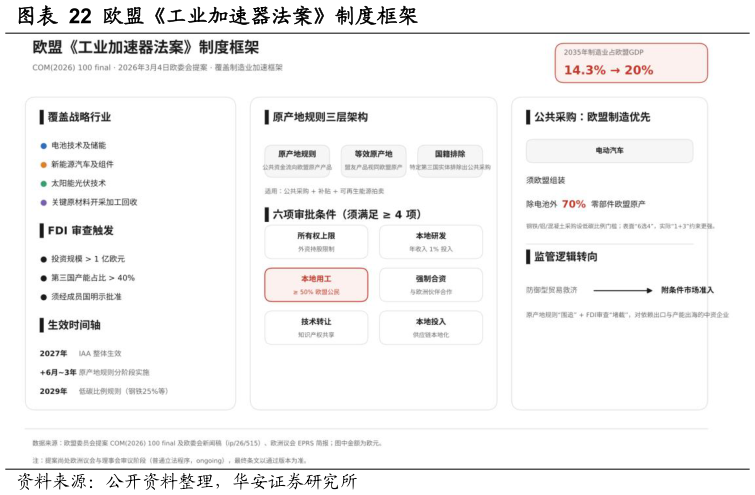This screenshot has height=495, width=755.
Task: Select the red highlighted 本地用工 card
Action: coord(316,285)
